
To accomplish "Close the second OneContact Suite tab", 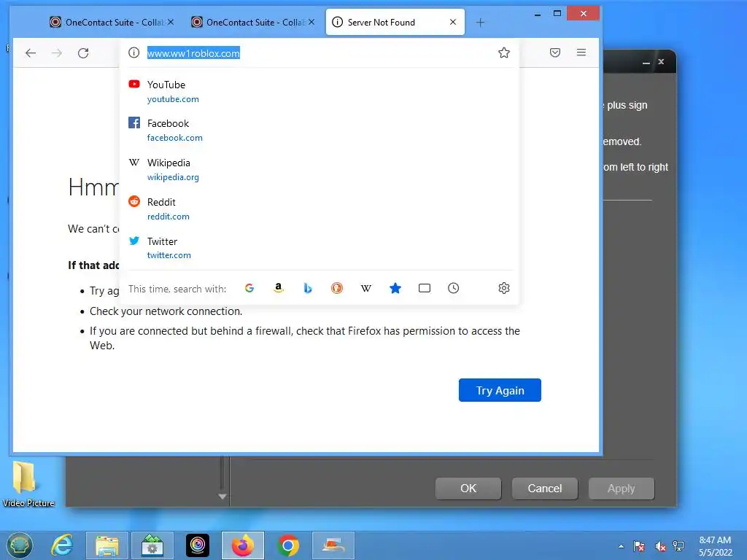I will point(311,22).
